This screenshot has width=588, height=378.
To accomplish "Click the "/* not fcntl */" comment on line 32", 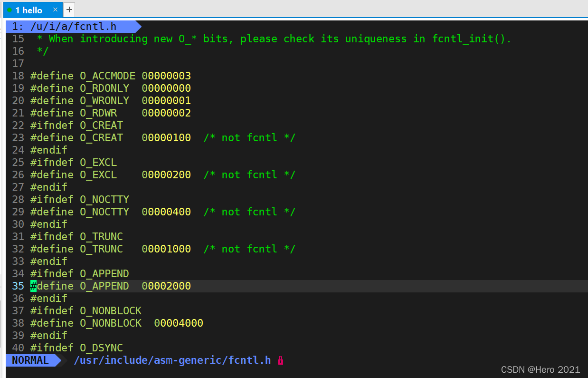I will [249, 249].
